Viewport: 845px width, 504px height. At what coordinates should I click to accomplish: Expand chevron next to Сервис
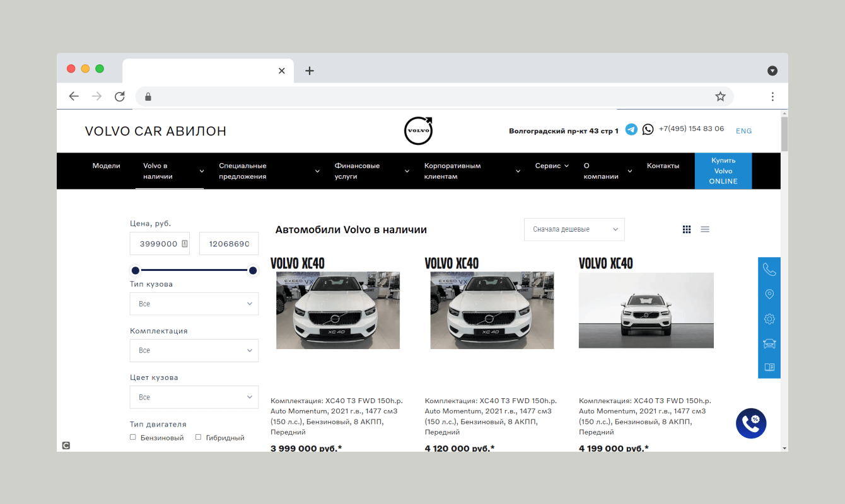566,166
